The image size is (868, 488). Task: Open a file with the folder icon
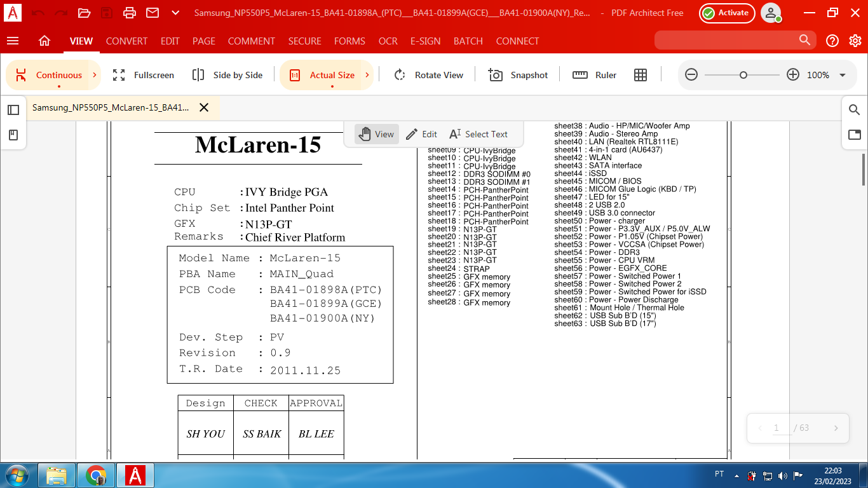pyautogui.click(x=84, y=13)
